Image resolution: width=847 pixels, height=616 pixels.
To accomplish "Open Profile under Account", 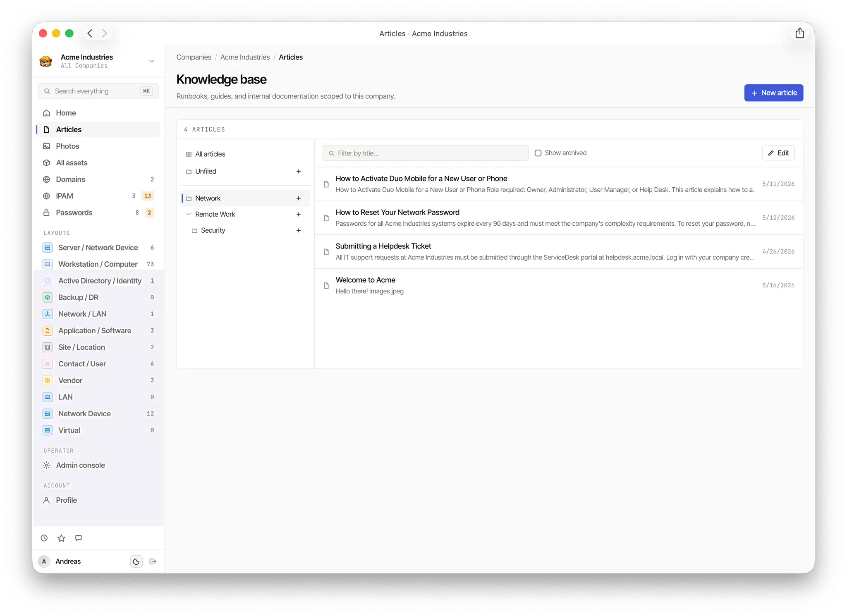I will (x=98, y=500).
